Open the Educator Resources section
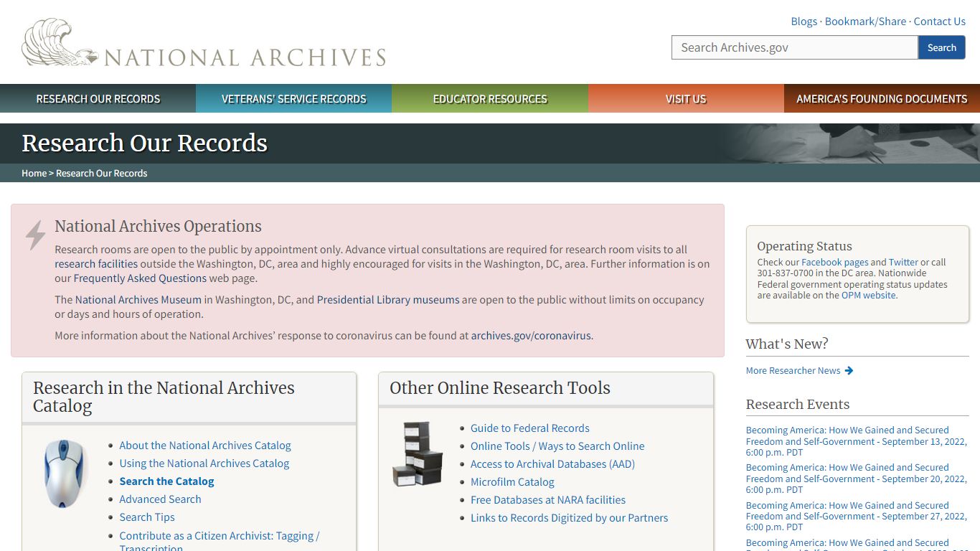 coord(489,98)
